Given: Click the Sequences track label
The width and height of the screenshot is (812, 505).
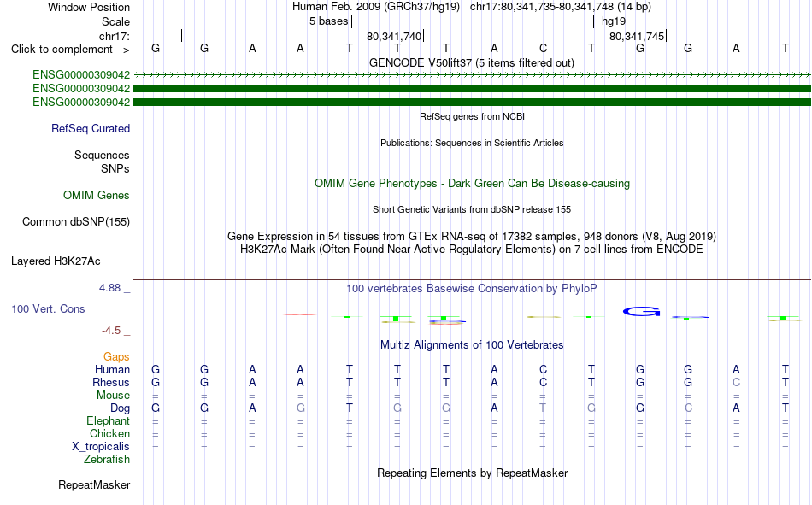Looking at the screenshot, I should pos(102,155).
